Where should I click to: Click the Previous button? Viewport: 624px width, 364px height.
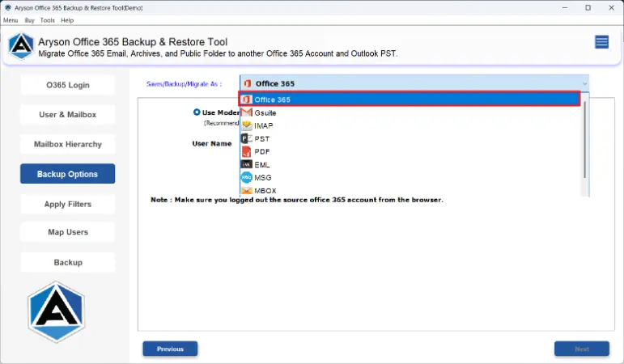(x=170, y=349)
